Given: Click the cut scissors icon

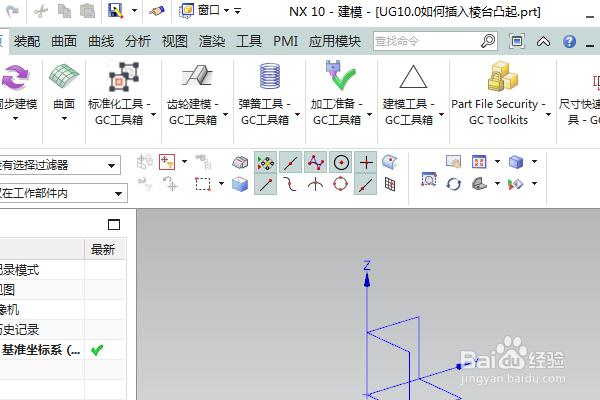Looking at the screenshot, I should pos(41,11).
